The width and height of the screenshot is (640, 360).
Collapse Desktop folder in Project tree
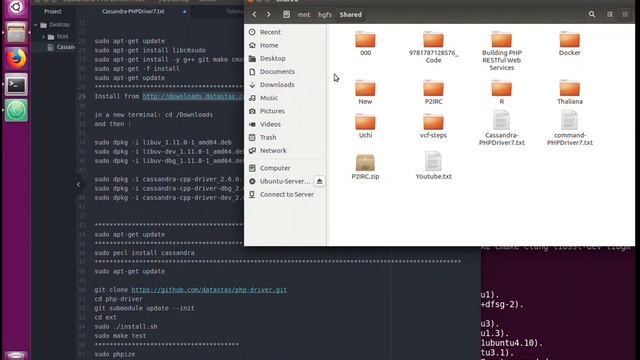[36, 25]
